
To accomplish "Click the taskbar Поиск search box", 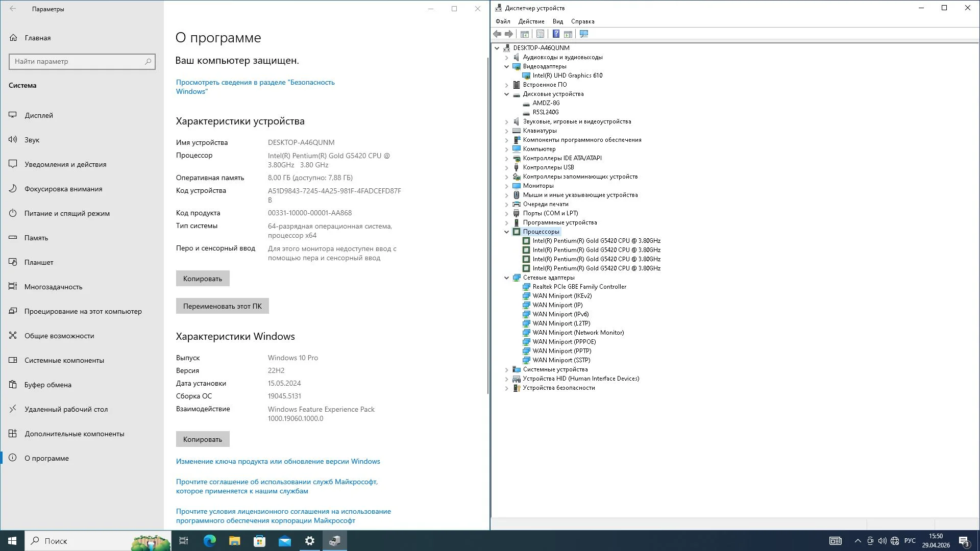I will (98, 541).
